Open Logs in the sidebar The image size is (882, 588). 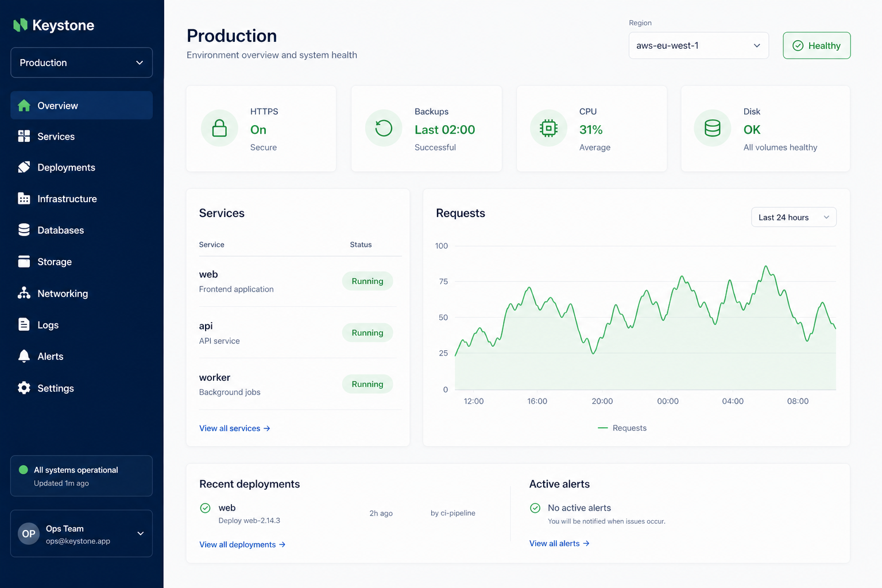click(82, 324)
